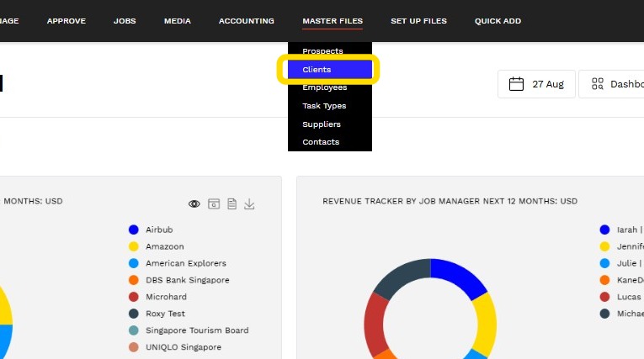Open the Quick Add menu
Screen dimensions: 644x359
point(498,21)
